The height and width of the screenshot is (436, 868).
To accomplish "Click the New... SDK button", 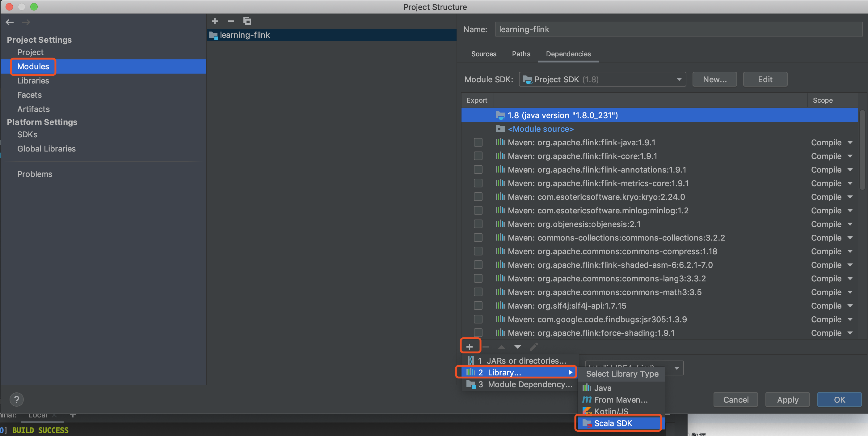I will pyautogui.click(x=714, y=79).
